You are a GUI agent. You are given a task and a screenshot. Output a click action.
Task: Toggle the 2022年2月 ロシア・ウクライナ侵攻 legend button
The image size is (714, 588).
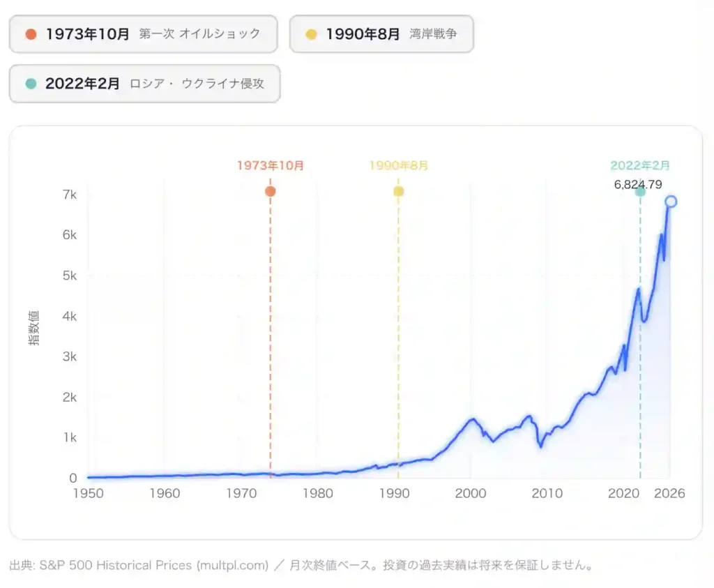pyautogui.click(x=144, y=84)
